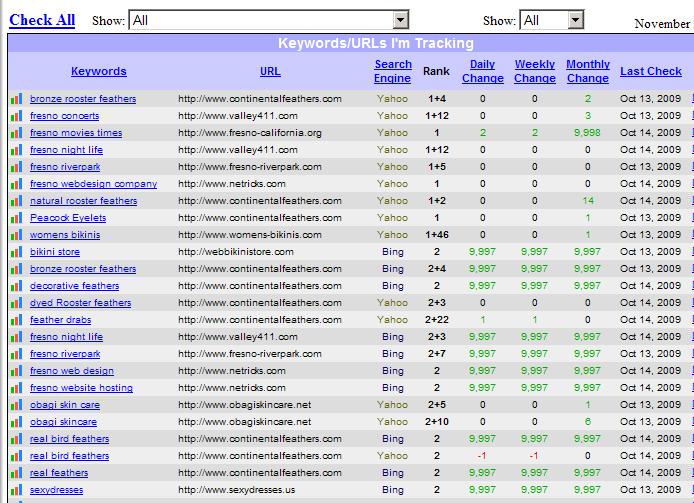Open Peacock Eyelets keyword link

(68, 218)
